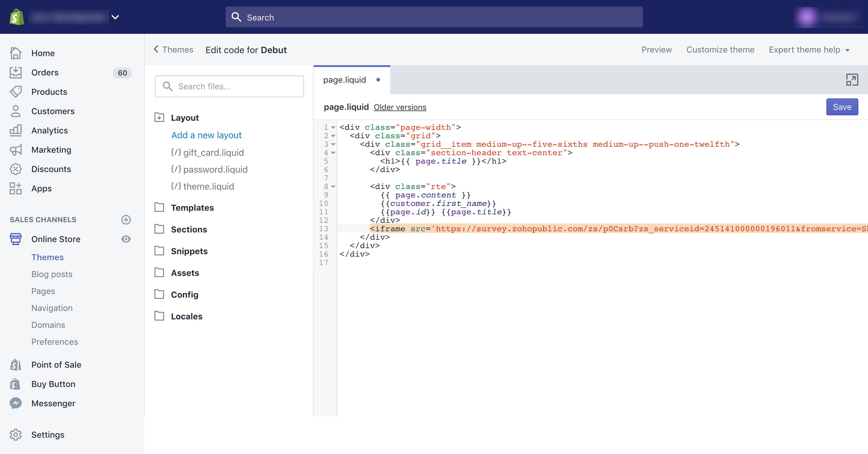Open Discounts via badge icon
The width and height of the screenshot is (868, 454).
(15, 169)
